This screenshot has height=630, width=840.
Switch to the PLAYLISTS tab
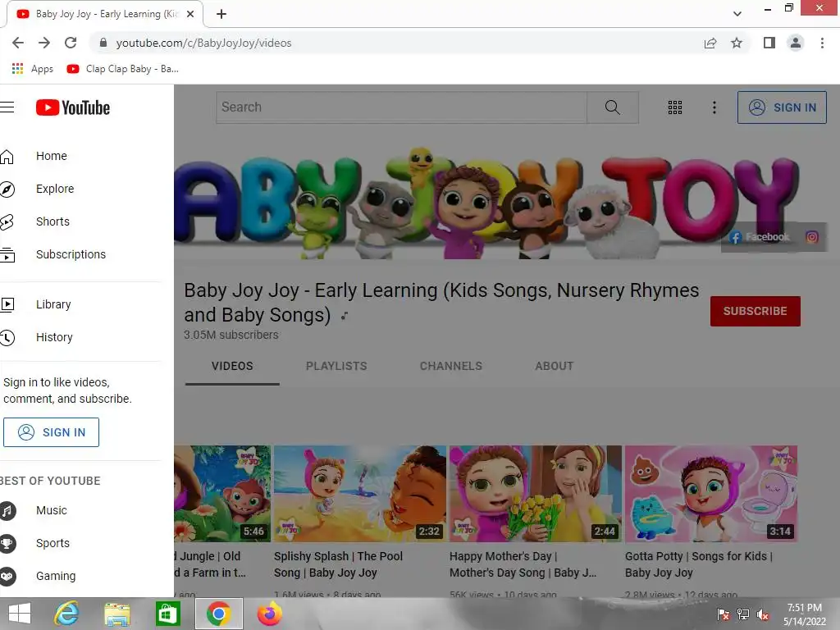click(336, 367)
